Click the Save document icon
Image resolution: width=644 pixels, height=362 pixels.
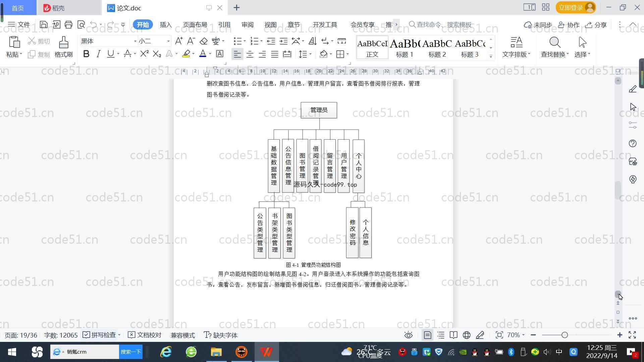[x=44, y=24]
